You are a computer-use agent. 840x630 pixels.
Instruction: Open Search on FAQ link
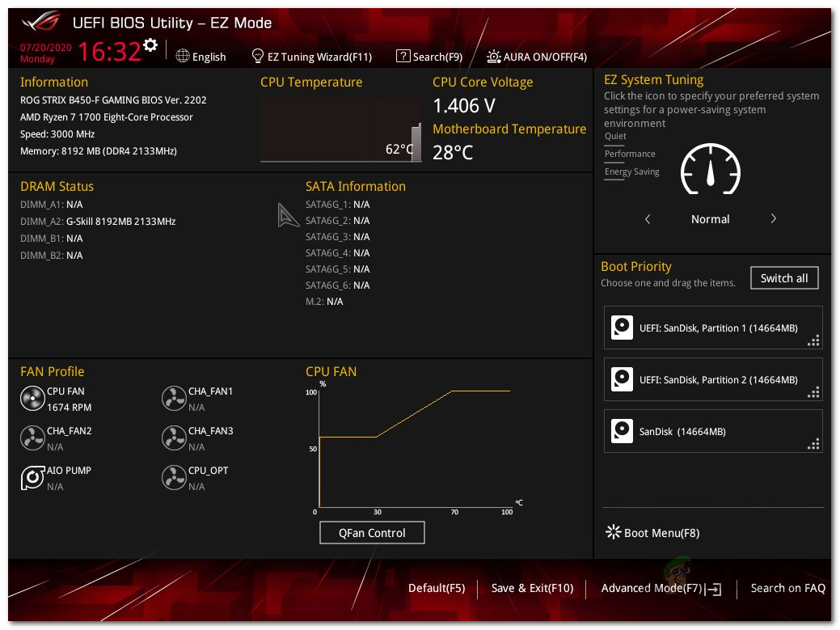coord(788,588)
